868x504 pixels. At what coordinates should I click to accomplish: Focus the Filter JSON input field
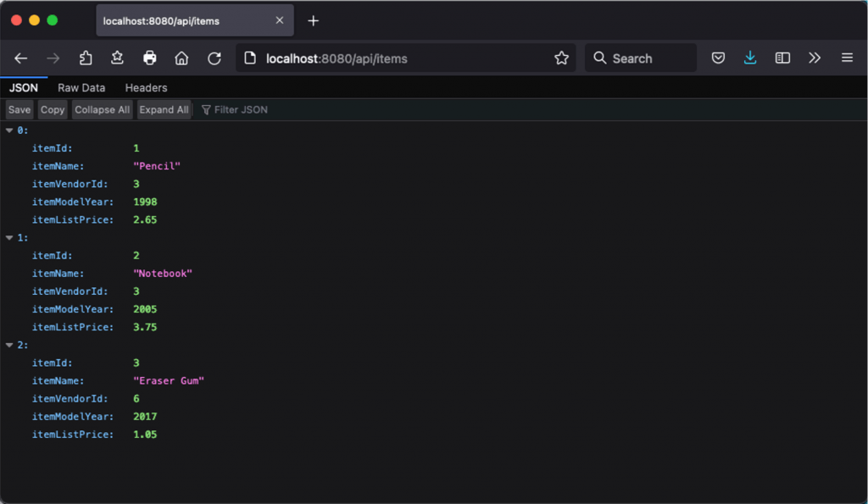[241, 110]
